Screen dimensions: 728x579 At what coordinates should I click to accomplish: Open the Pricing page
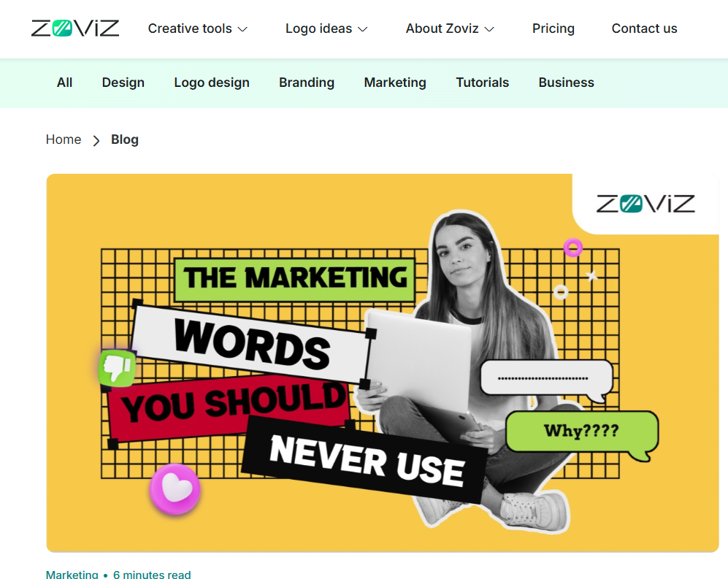tap(553, 28)
